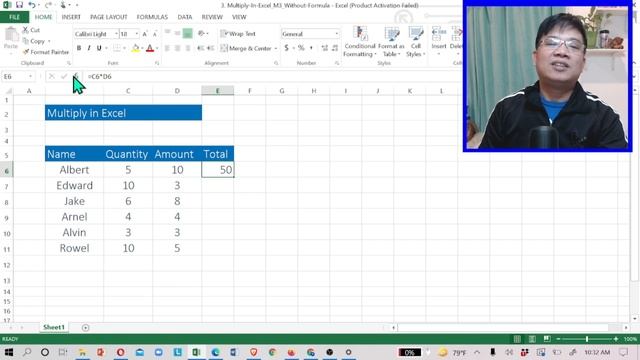
Task: Zoom out using minus button
Action: [558, 339]
